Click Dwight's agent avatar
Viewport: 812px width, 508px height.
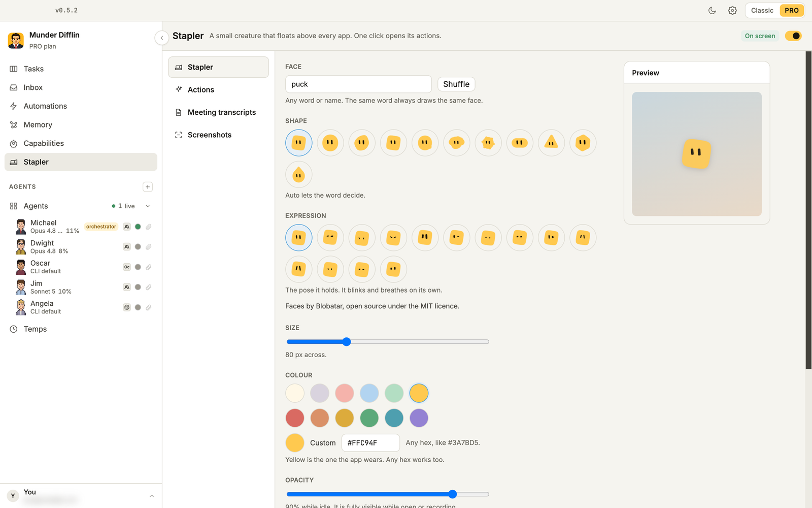21,247
